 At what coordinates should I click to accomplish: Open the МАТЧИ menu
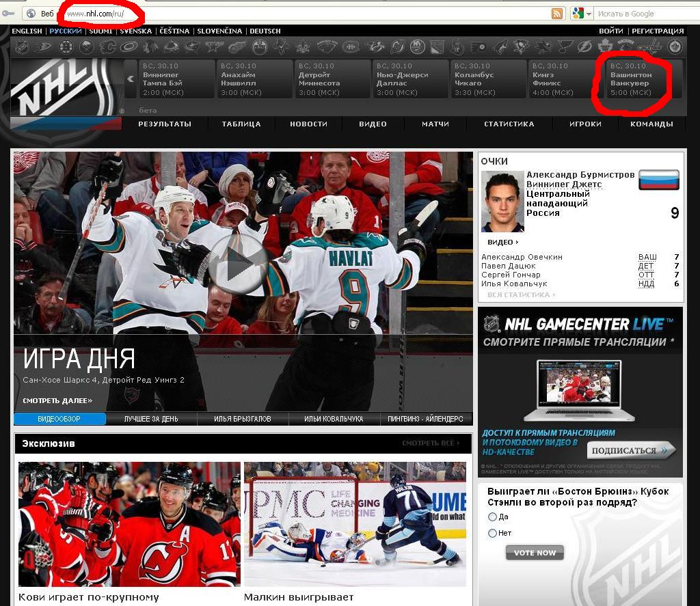tap(435, 124)
